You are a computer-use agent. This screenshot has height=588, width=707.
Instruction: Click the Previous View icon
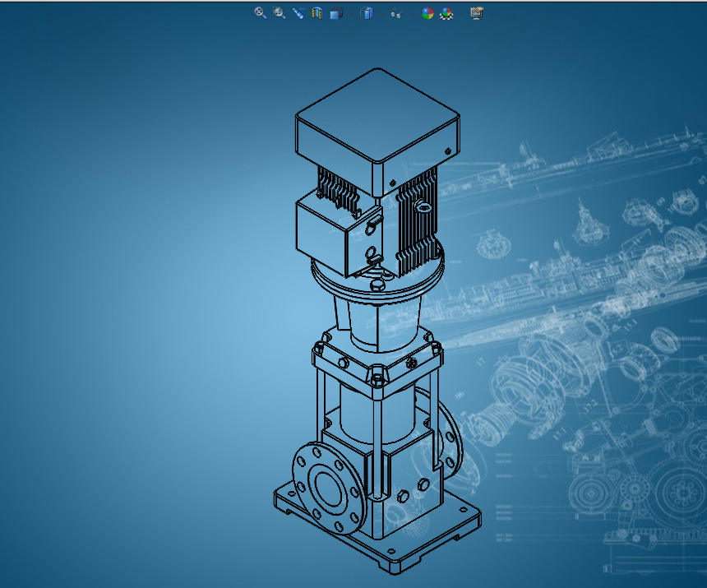point(298,13)
